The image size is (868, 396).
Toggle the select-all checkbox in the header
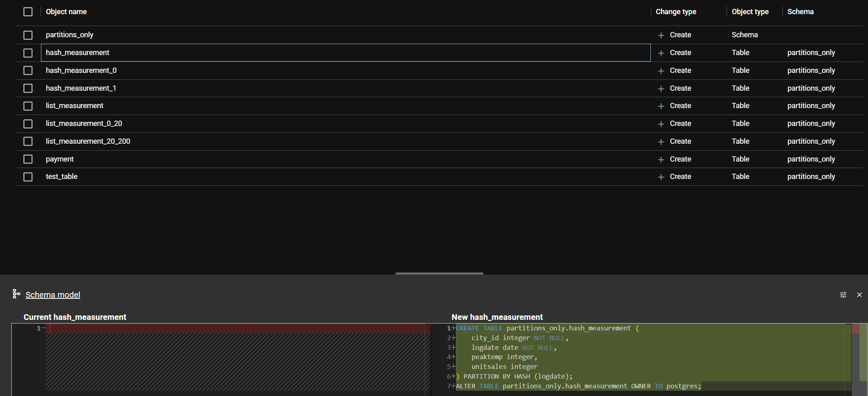point(28,12)
